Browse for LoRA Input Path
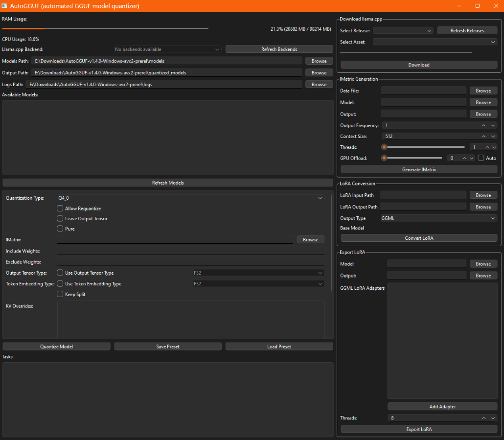The image size is (504, 440). (x=483, y=195)
